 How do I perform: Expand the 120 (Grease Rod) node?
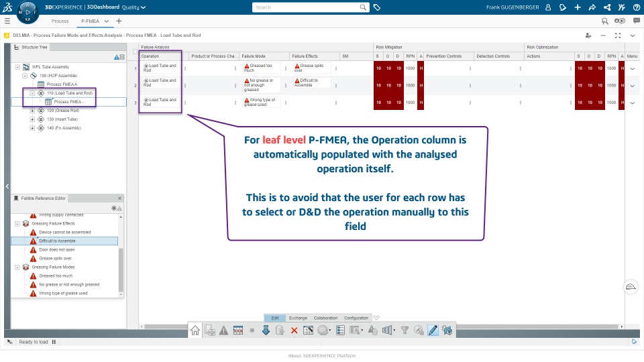pos(32,111)
